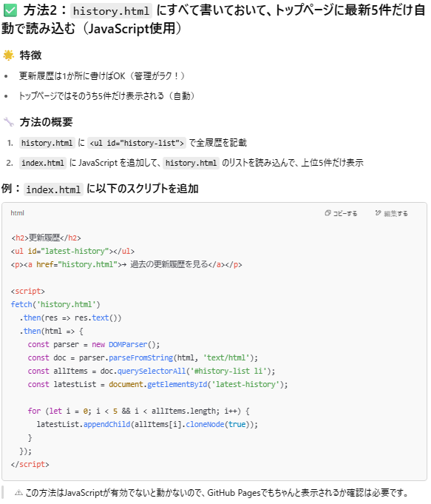Click the 過去の更新履歴を見る anchor text in code
The image size is (431, 504).
pos(169,264)
